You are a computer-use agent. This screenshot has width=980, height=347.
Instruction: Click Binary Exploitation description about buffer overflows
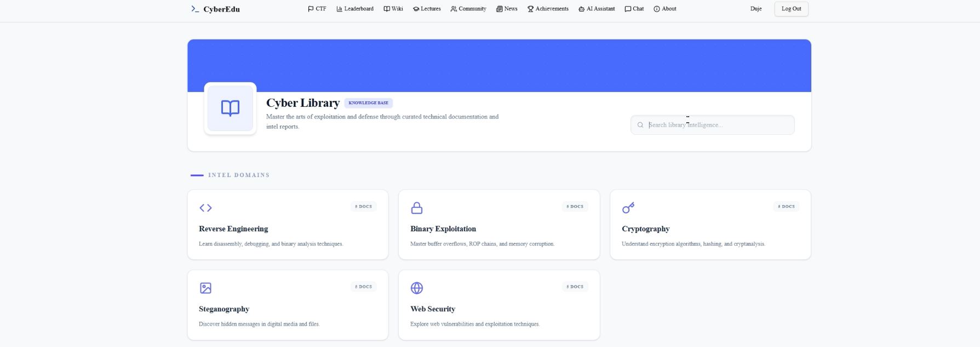(x=482, y=244)
